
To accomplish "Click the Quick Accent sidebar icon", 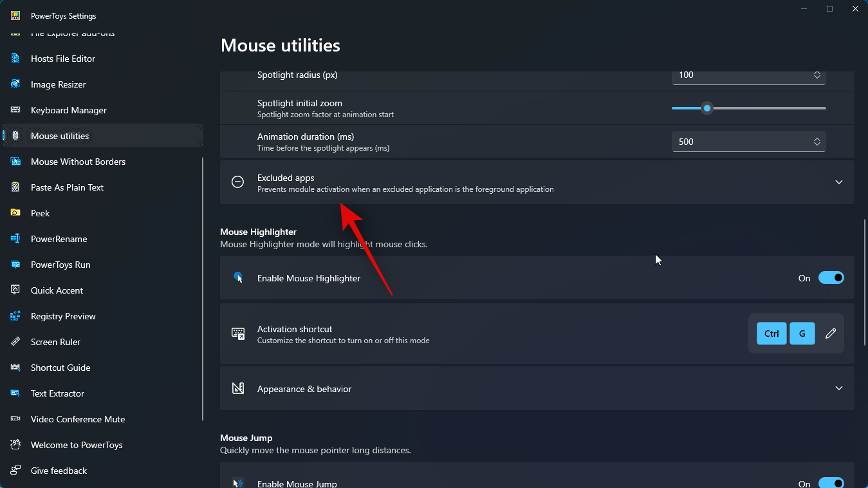I will tap(15, 290).
